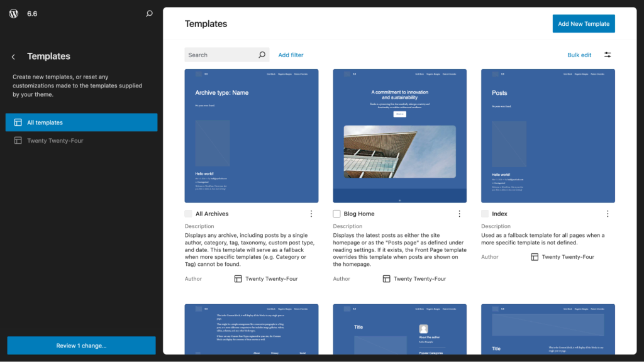Image resolution: width=644 pixels, height=362 pixels.
Task: Open Index template options dropdown
Action: pos(608,214)
